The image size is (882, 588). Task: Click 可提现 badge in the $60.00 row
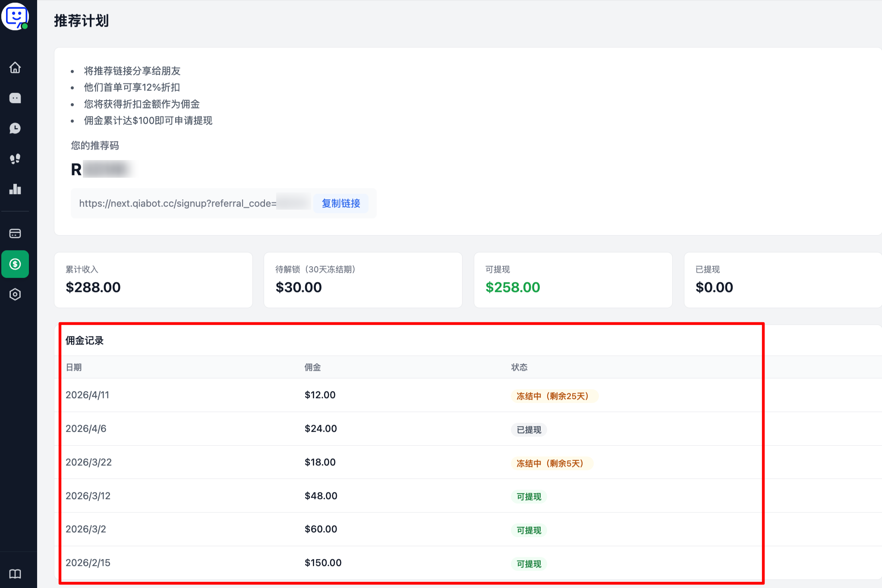point(529,530)
